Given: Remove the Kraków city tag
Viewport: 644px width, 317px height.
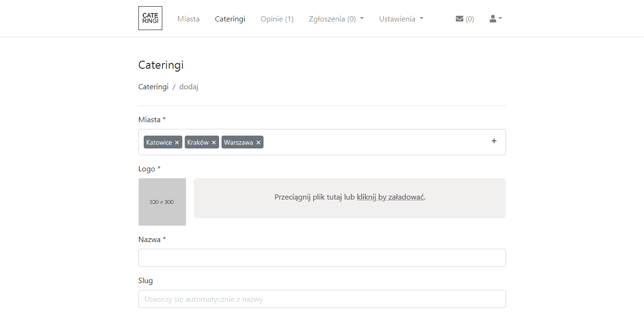Looking at the screenshot, I should click(214, 143).
